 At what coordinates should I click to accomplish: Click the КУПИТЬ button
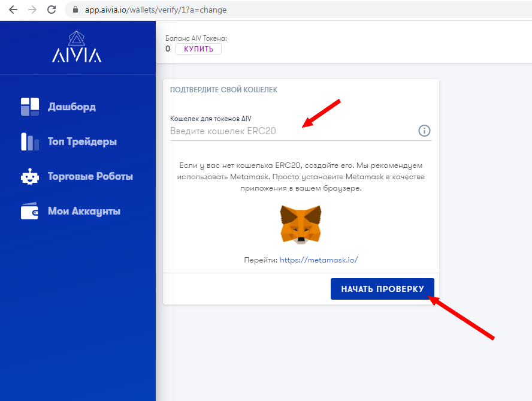198,49
